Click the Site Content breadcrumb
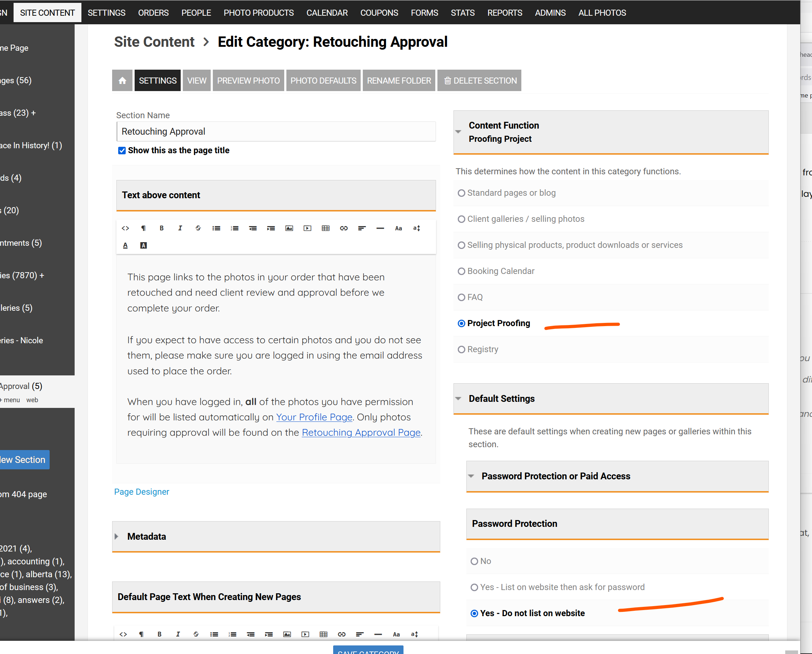Viewport: 812px width, 654px height. click(x=154, y=42)
